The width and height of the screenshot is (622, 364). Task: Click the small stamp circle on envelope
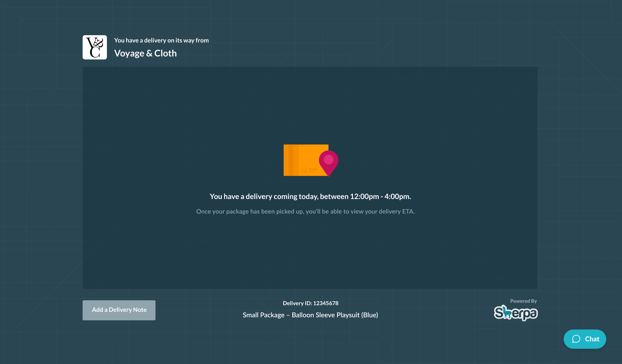304,170
